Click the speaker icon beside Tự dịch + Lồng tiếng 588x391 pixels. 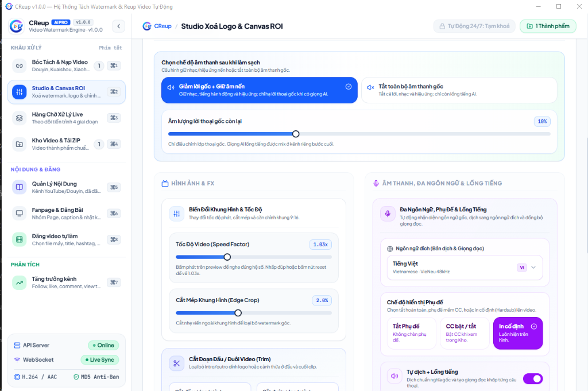click(x=394, y=376)
